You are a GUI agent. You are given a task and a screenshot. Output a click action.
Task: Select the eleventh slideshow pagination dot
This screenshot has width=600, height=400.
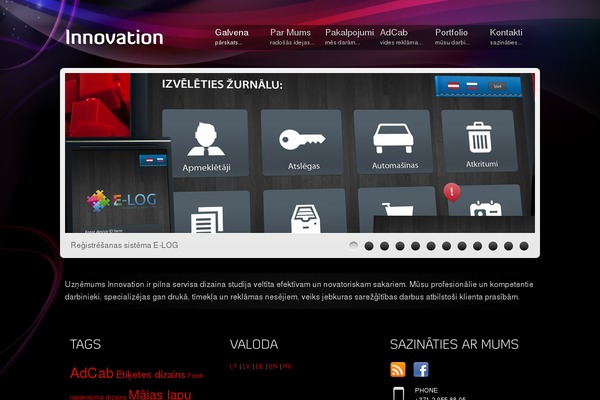pos(508,246)
